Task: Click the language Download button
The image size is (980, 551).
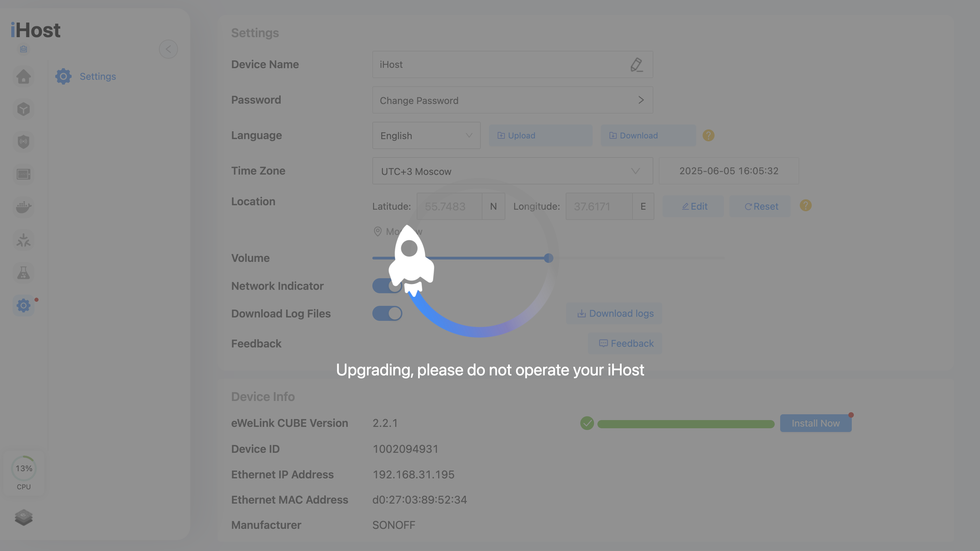Action: [x=648, y=135]
